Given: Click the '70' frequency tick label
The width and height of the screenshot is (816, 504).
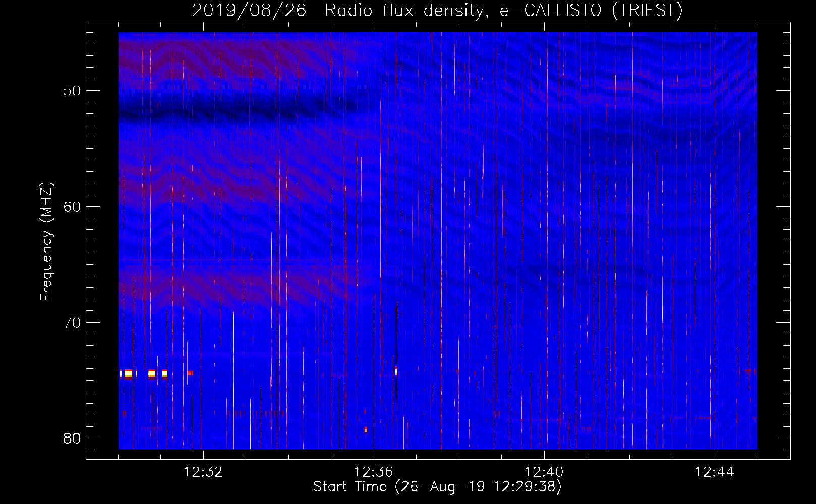Looking at the screenshot, I should coord(73,323).
